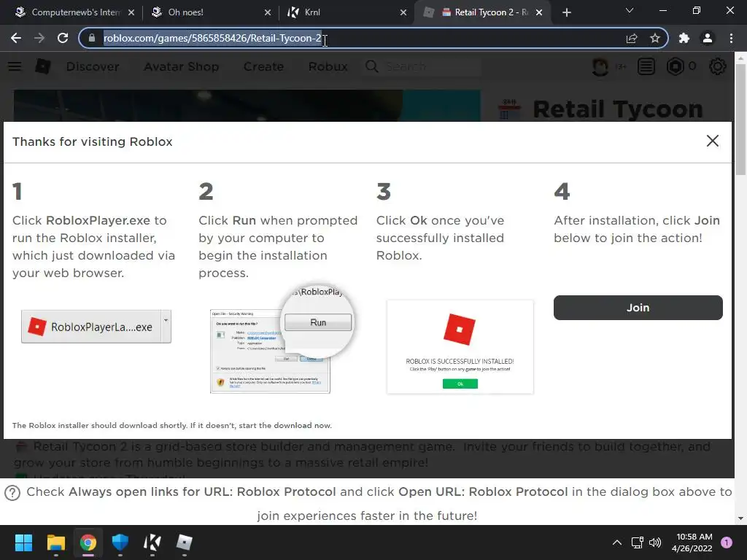Open Roblox settings gear icon
The width and height of the screenshot is (747, 560).
point(718,66)
